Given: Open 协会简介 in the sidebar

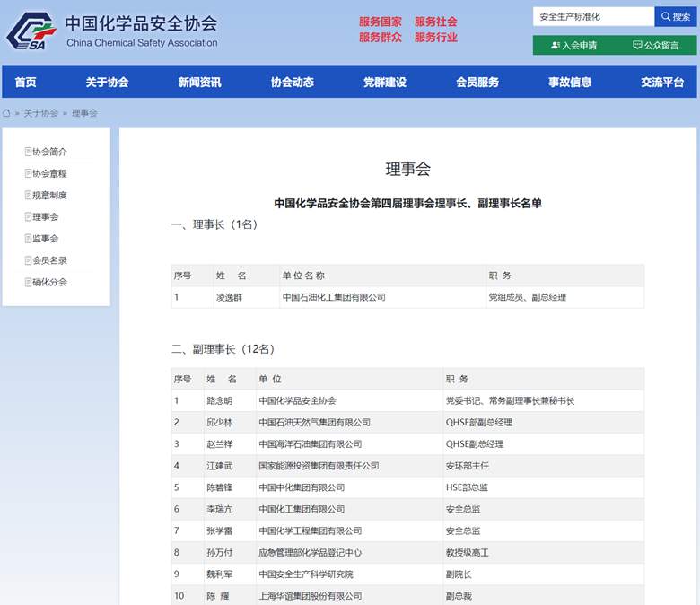Looking at the screenshot, I should point(49,152).
